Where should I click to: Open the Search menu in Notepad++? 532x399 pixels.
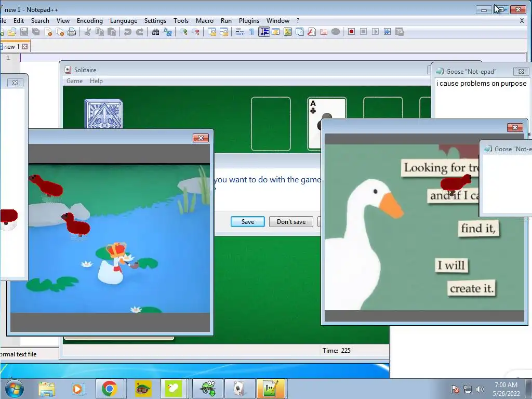coord(40,21)
